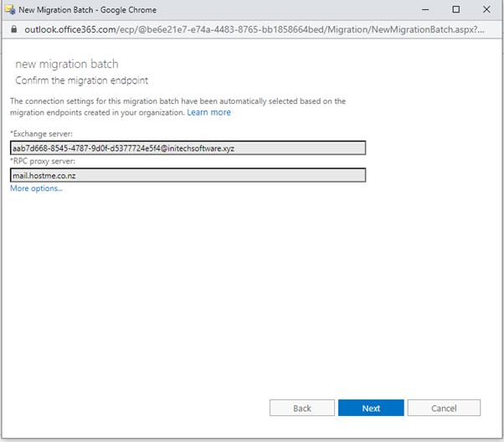Click into the Exchange server field

188,148
